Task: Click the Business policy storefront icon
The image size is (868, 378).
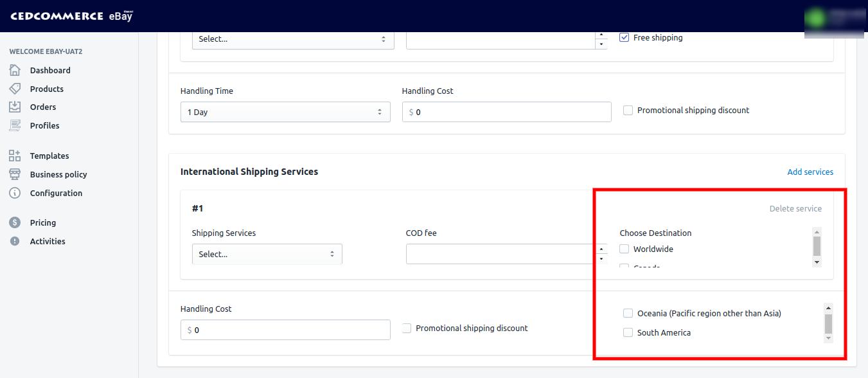Action: [x=15, y=174]
